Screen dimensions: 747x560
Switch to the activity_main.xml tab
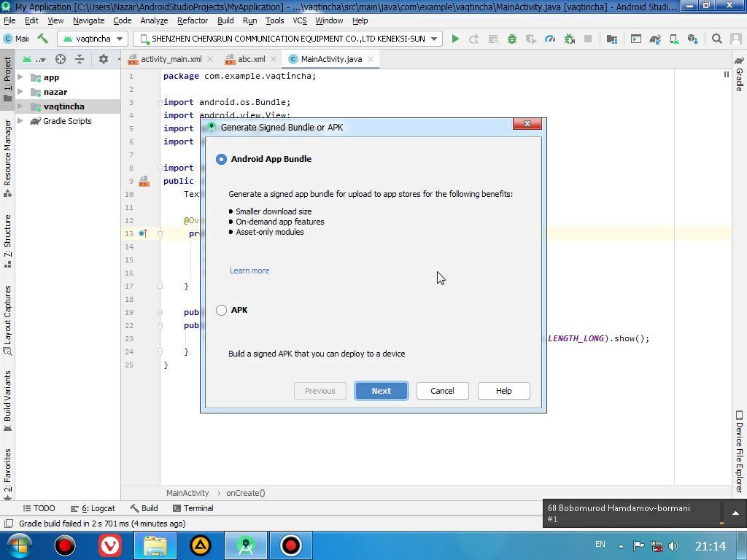(x=171, y=59)
